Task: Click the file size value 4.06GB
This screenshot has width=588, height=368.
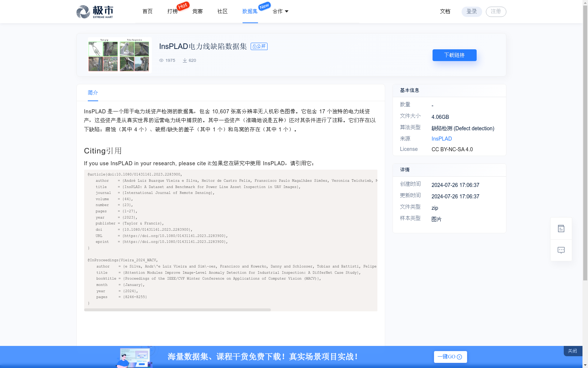Action: coord(440,117)
